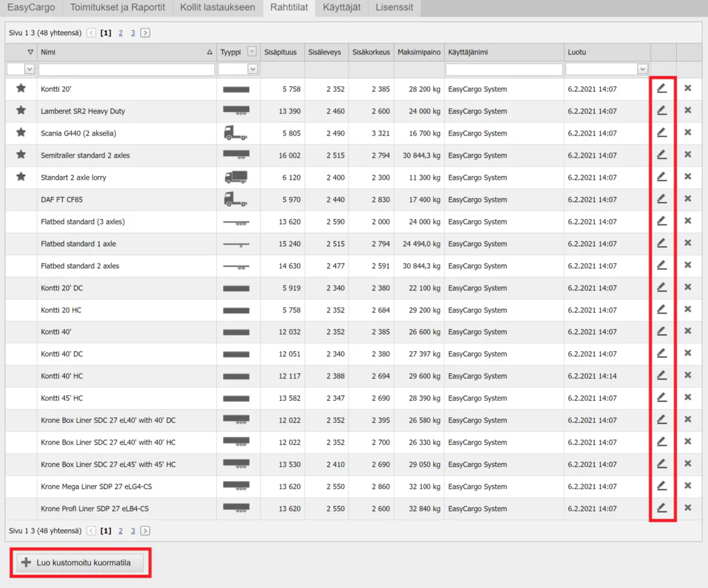Click next page arrow in the bottom pager

click(145, 531)
